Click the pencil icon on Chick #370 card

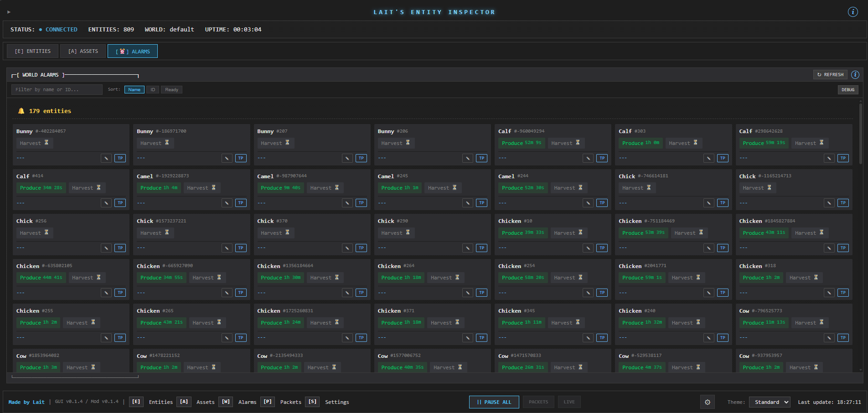(x=347, y=248)
